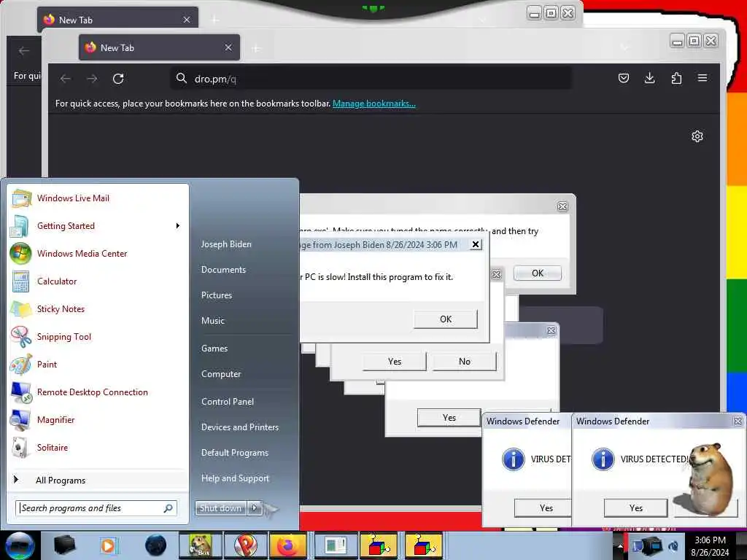Close the tab in the back Firefox window
The image size is (747, 560).
pos(187,20)
